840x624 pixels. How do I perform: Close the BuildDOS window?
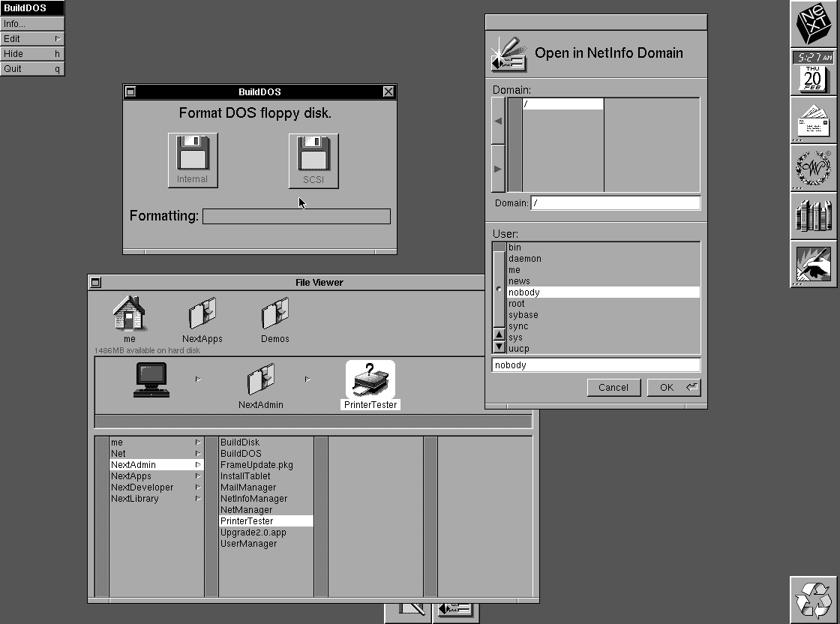388,91
